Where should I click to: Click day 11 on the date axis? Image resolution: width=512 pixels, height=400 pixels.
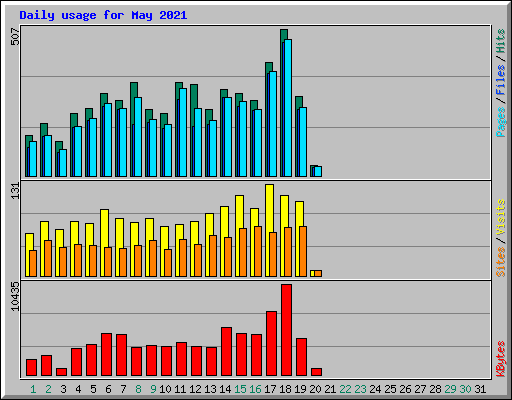coord(180,389)
